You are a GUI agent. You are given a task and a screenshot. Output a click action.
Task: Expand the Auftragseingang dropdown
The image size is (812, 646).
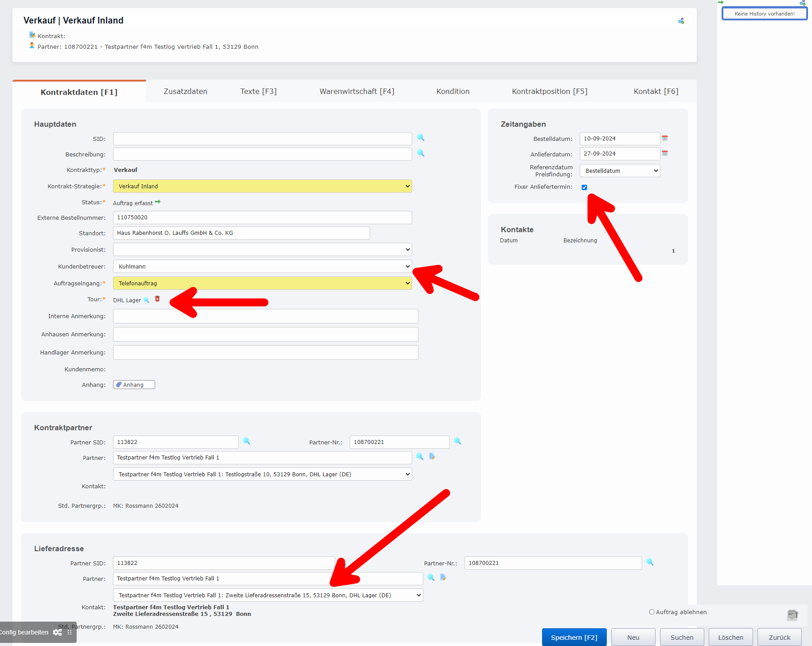262,283
